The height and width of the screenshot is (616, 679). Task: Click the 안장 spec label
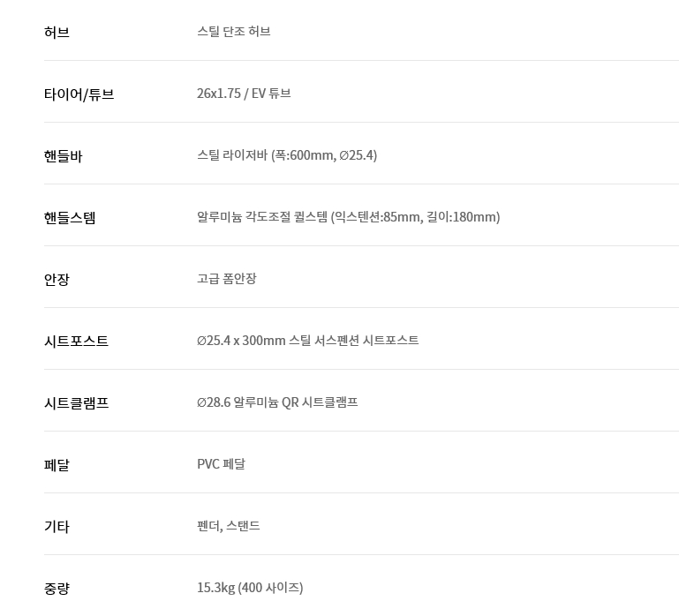[57, 280]
